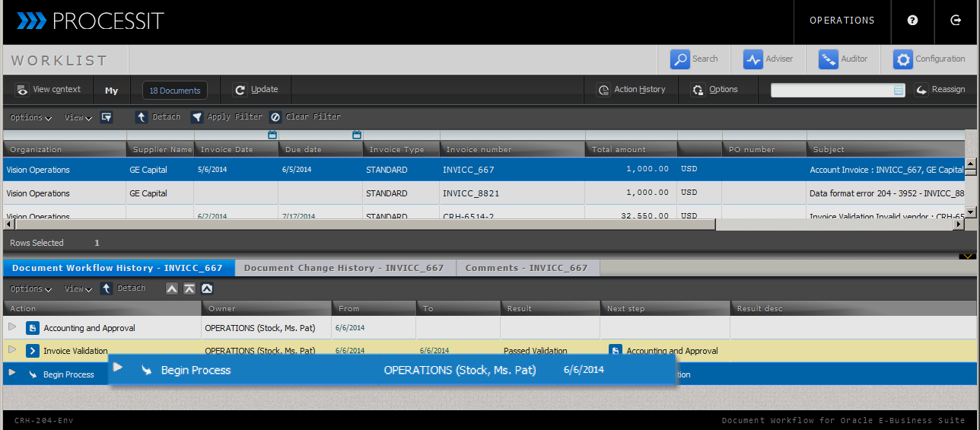
Task: Expand the Invoice Validation row
Action: (x=11, y=350)
